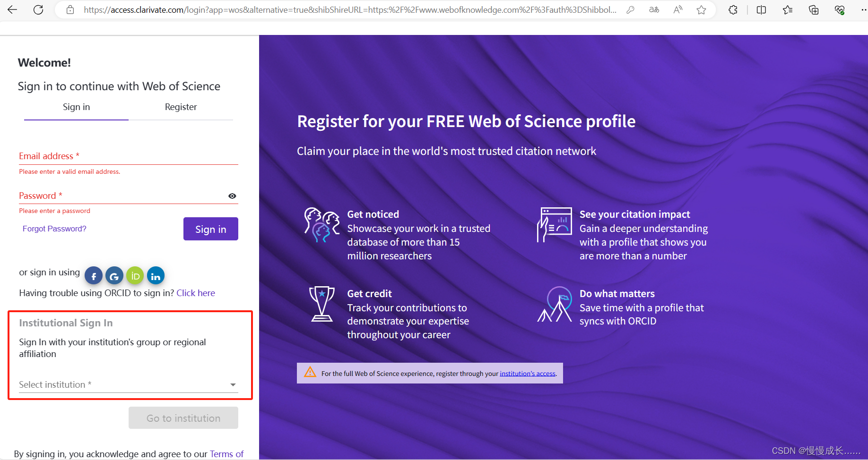Image resolution: width=868 pixels, height=460 pixels.
Task: Sign in using the LinkedIn icon
Action: tap(156, 275)
